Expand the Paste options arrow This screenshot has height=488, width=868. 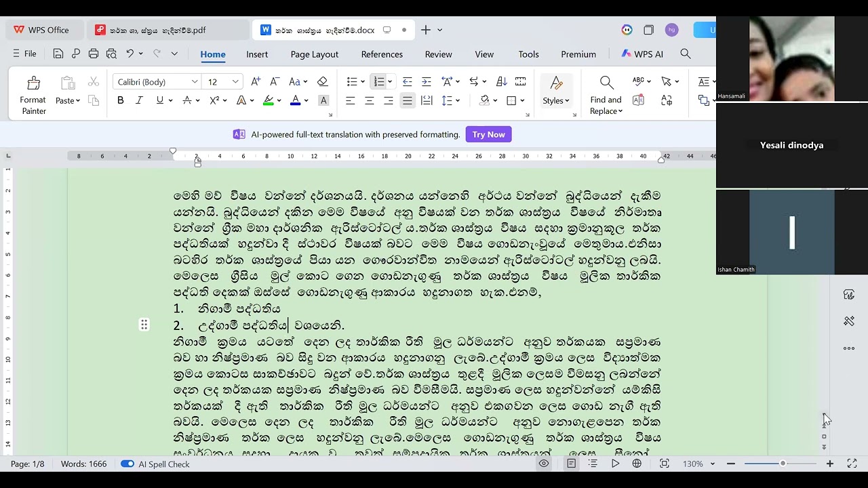[x=78, y=101]
